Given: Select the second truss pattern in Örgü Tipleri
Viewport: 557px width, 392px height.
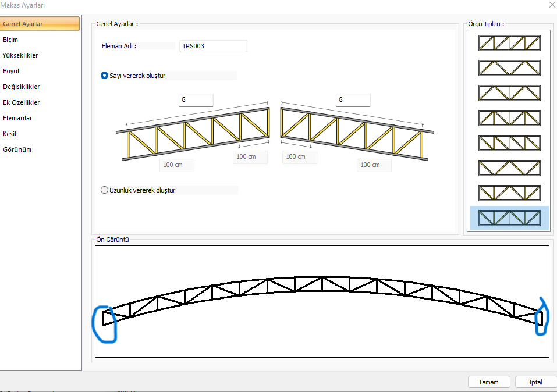Looking at the screenshot, I should 509,68.
